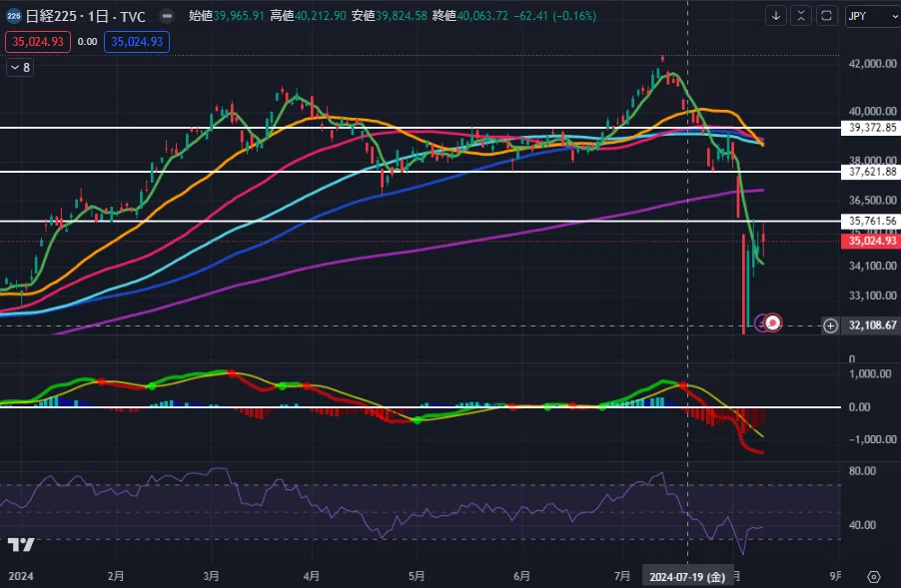Viewport: 901px width, 588px height.
Task: Click the -1,000.00 MACD axis label
Action: click(x=872, y=439)
